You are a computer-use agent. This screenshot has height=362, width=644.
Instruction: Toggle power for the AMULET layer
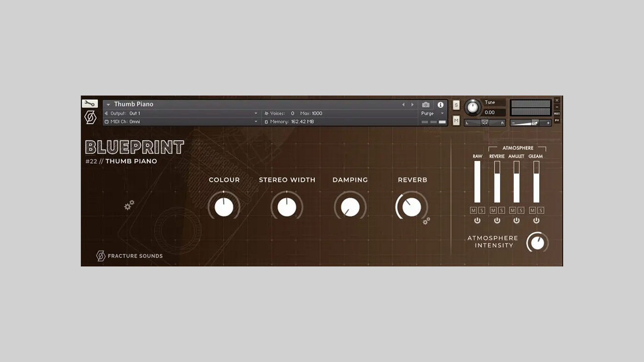coord(517,220)
